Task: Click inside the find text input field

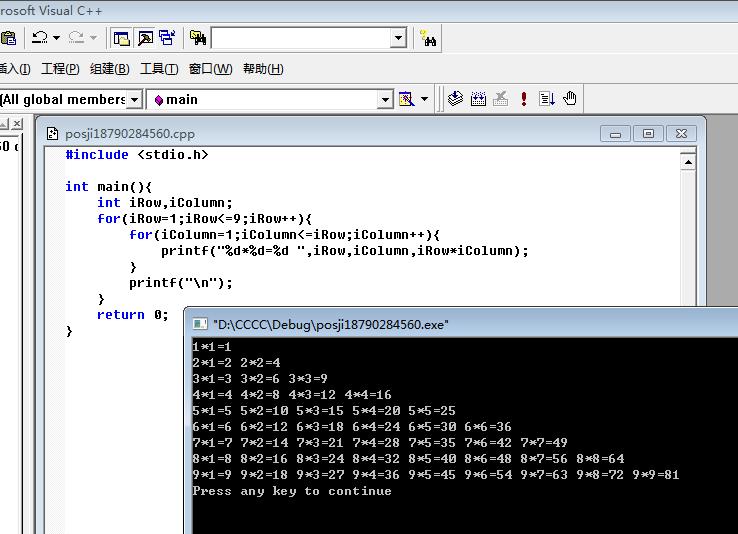Action: [301, 38]
